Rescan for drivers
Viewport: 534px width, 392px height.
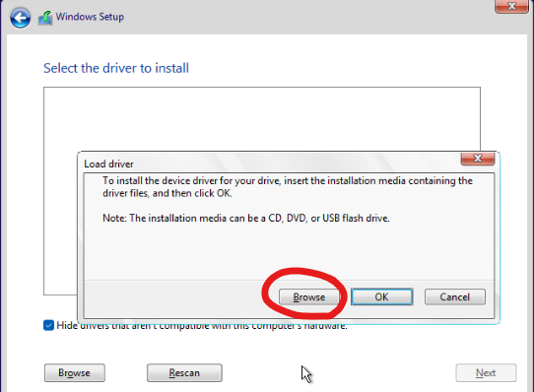tap(184, 373)
